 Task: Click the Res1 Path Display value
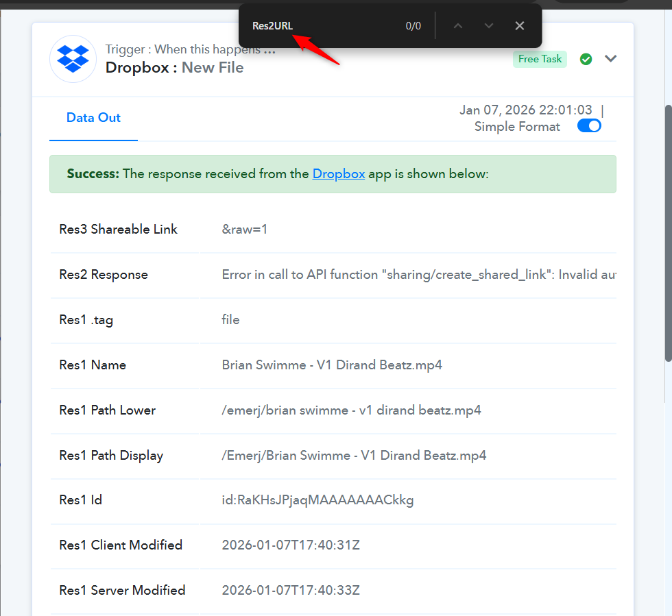[354, 456]
